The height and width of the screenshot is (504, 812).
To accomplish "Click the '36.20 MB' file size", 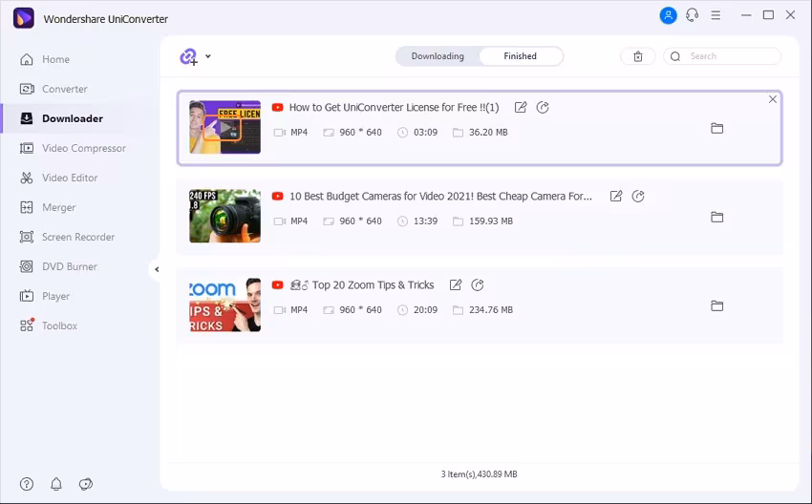I will tap(488, 133).
